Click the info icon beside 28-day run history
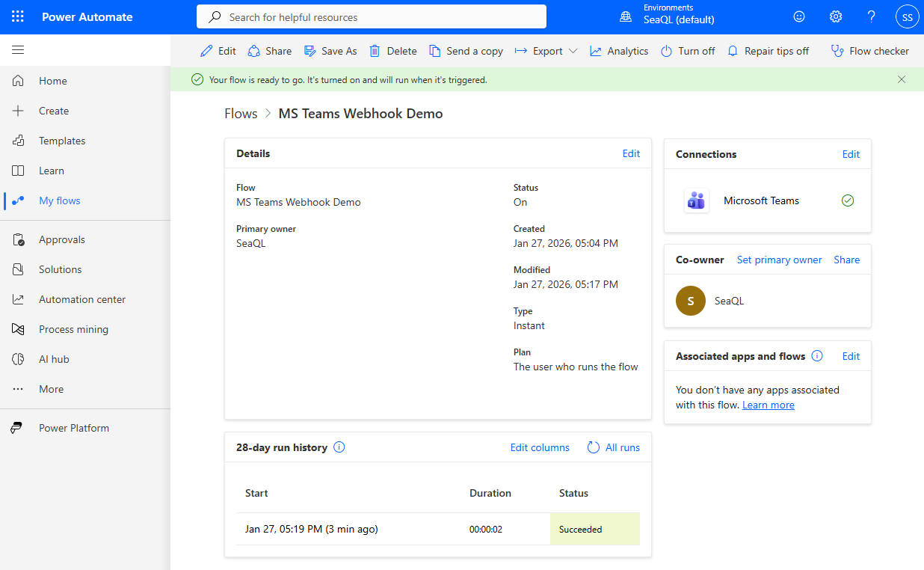924x570 pixels. pos(339,447)
